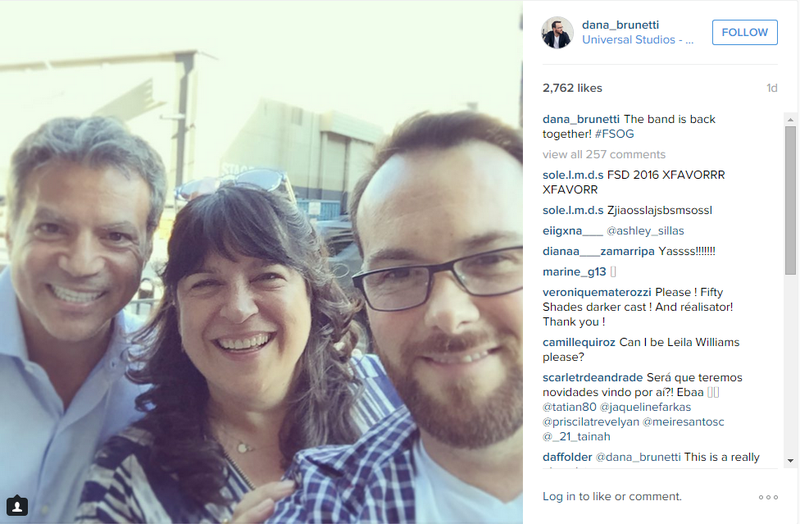Open the three-dot more options menu

pyautogui.click(x=768, y=497)
